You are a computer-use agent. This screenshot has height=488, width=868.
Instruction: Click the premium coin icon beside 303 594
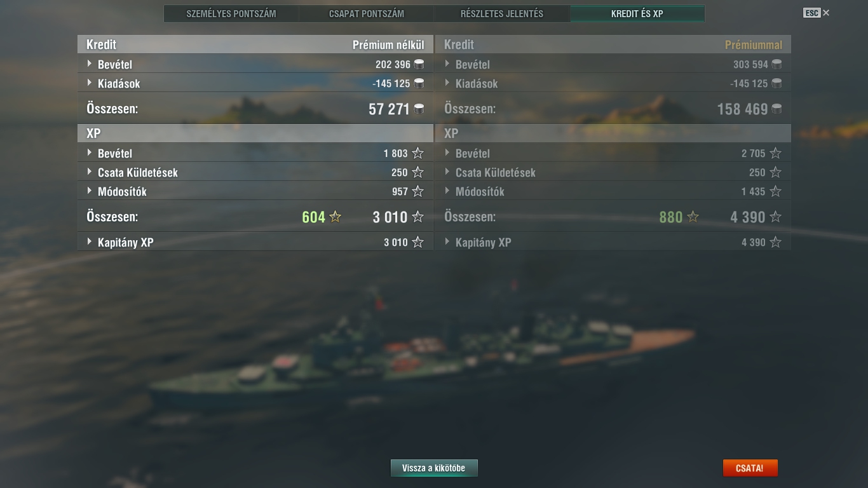tap(776, 64)
